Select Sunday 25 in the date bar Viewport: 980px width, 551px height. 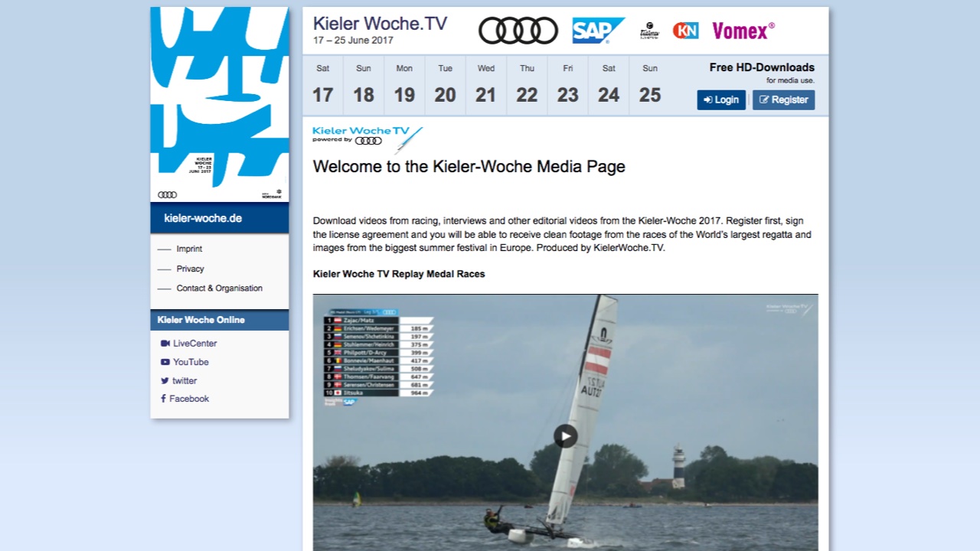[x=650, y=85]
